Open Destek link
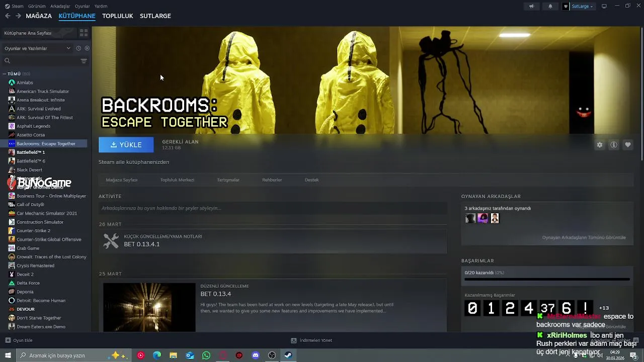This screenshot has width=644, height=362. [312, 180]
